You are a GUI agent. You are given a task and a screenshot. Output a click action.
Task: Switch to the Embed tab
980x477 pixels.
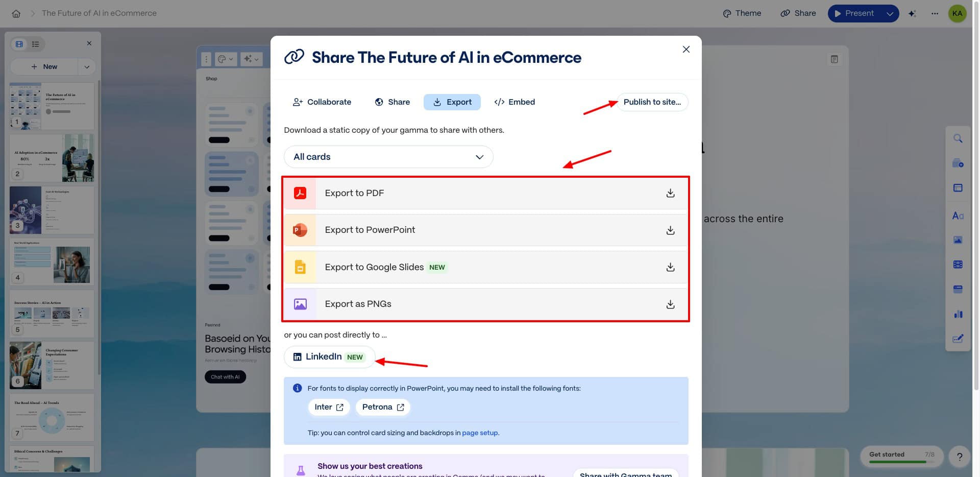coord(514,102)
